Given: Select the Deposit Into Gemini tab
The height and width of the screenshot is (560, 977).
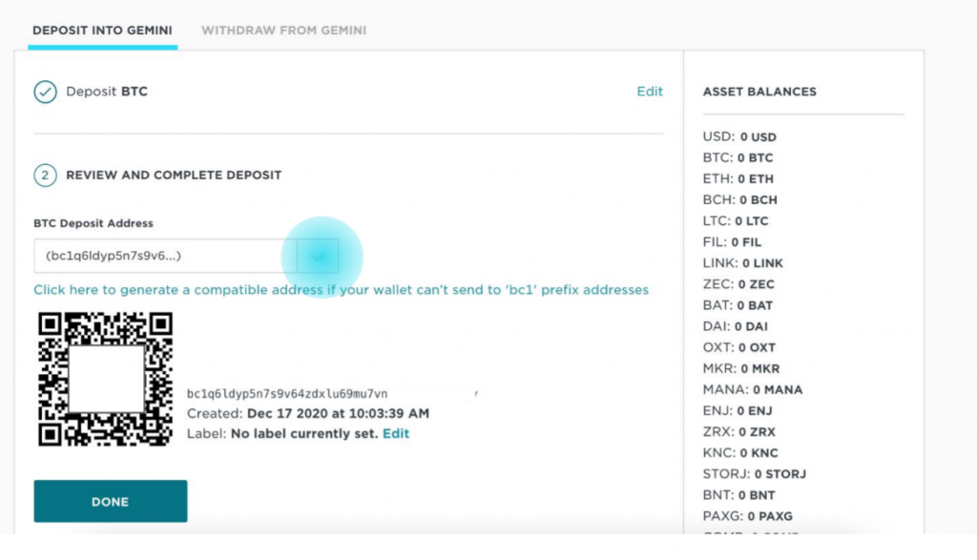Looking at the screenshot, I should pyautogui.click(x=102, y=31).
